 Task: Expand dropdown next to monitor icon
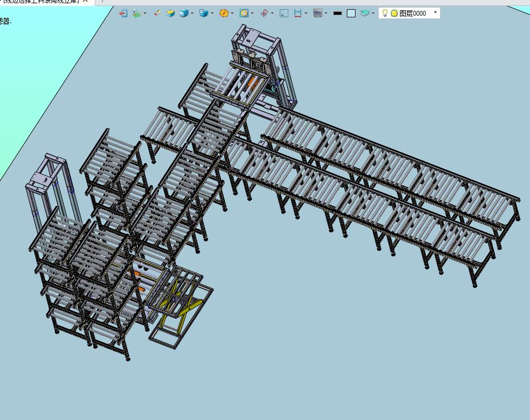point(326,14)
